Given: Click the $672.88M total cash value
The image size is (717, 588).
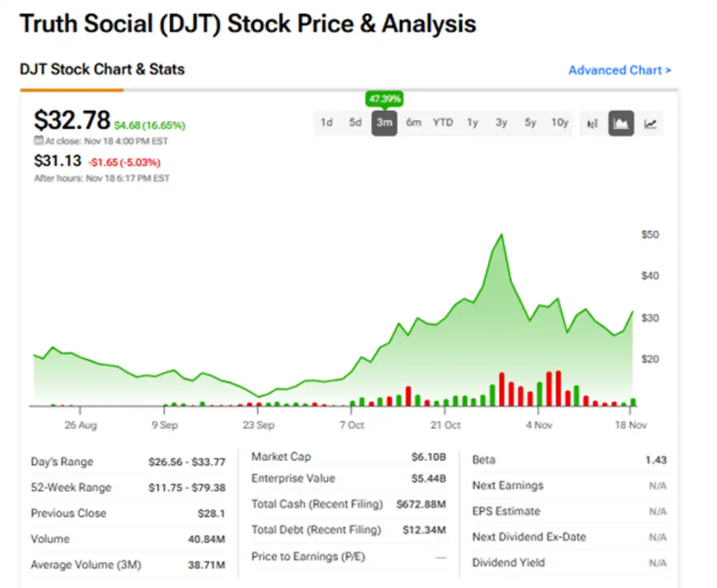Looking at the screenshot, I should click(x=421, y=504).
